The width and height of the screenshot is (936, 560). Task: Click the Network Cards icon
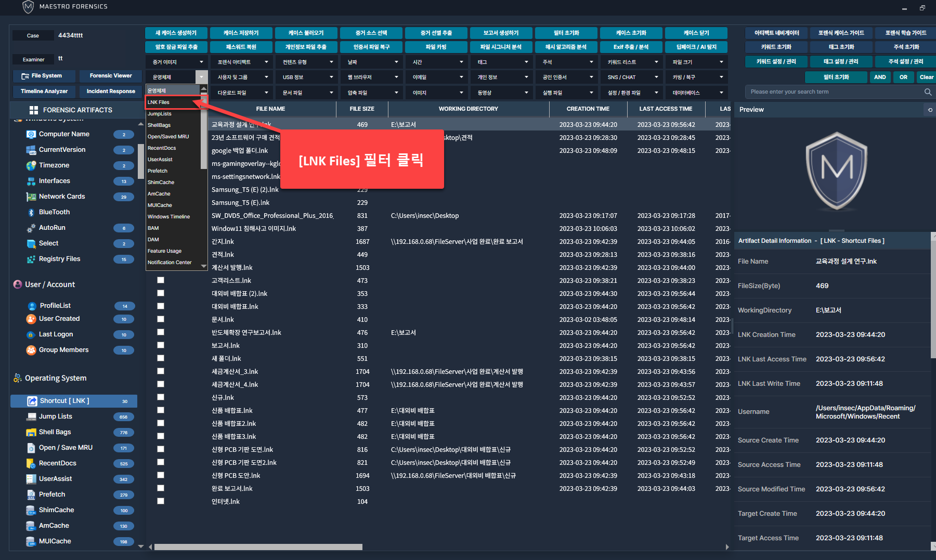point(31,197)
